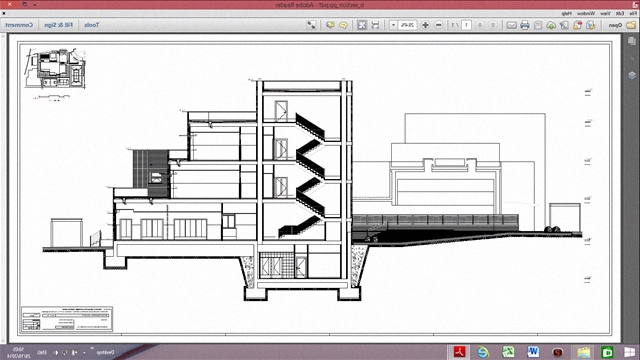Expand the zoom percentage dropdown arrow
Viewport: 640px width, 360px height.
point(393,25)
